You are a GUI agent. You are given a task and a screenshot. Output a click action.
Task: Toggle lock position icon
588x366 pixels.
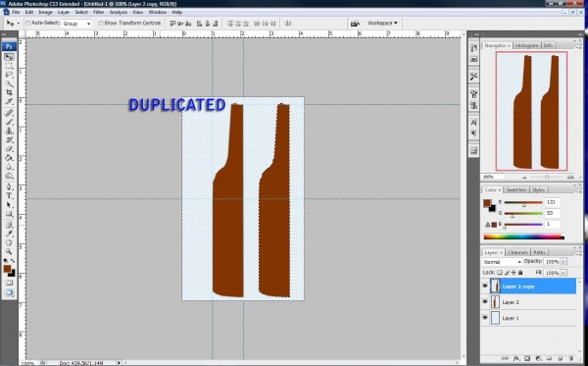pos(514,273)
